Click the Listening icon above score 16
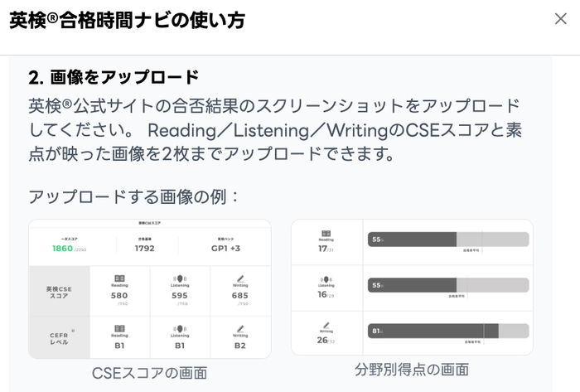This screenshot has height=392, width=580. (x=326, y=279)
